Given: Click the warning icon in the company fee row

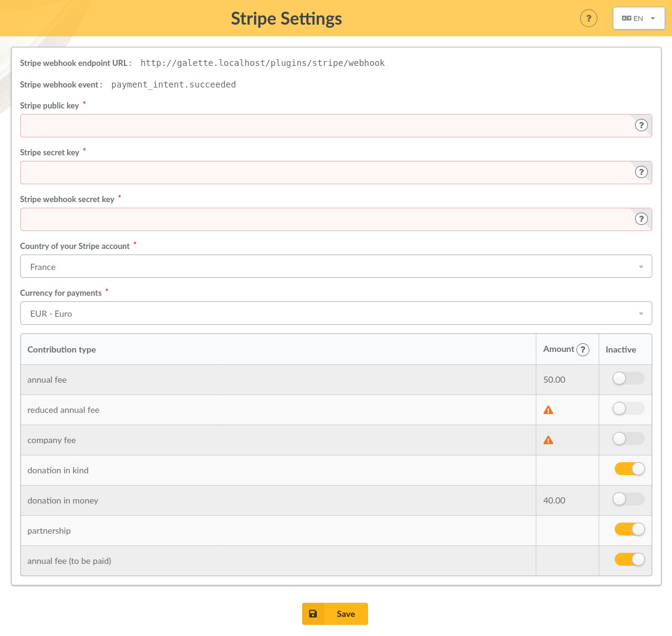Looking at the screenshot, I should (x=548, y=439).
